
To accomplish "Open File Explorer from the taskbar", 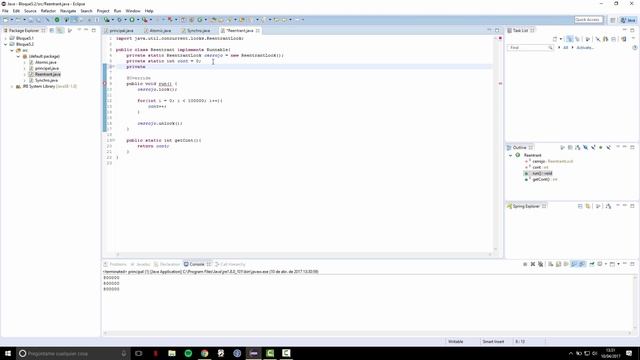I will tap(172, 353).
